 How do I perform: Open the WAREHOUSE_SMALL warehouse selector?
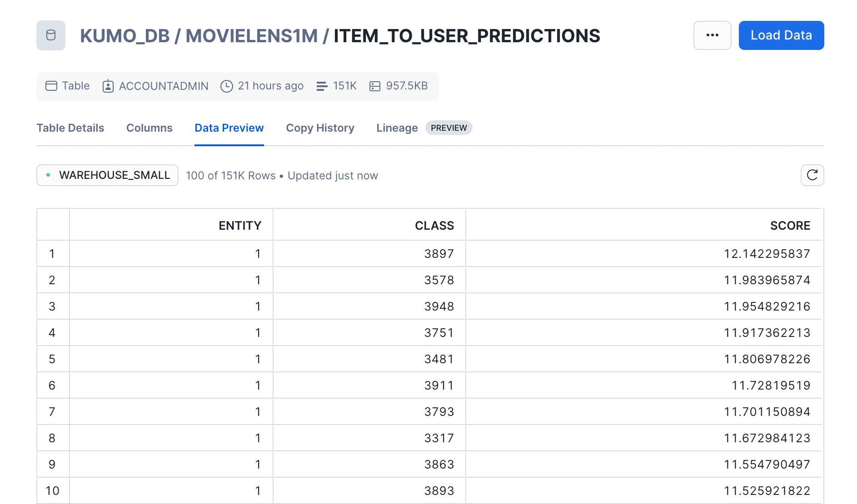click(x=107, y=175)
